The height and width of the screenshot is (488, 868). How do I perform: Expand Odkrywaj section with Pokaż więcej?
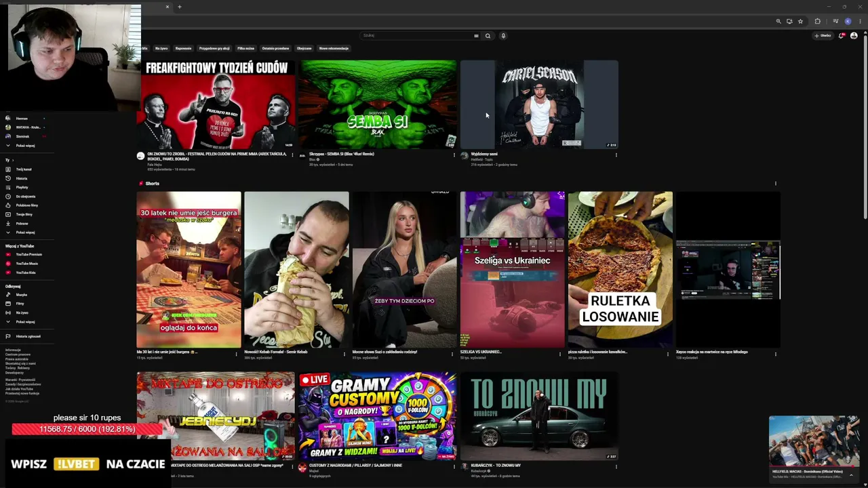(x=25, y=322)
